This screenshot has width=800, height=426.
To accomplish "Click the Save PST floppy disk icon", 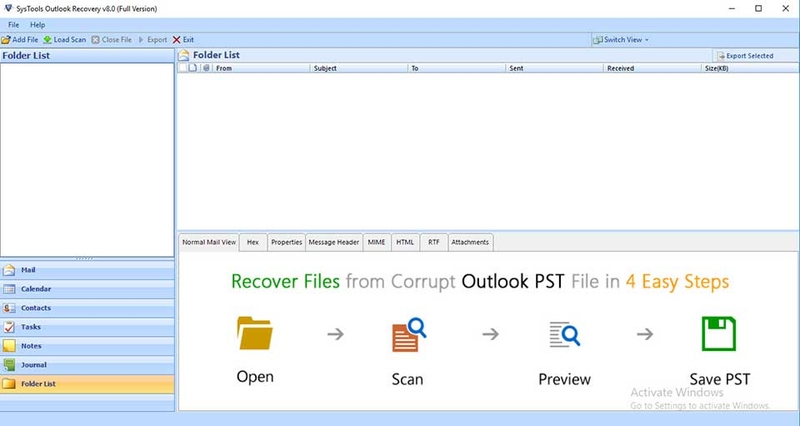I will click(719, 334).
